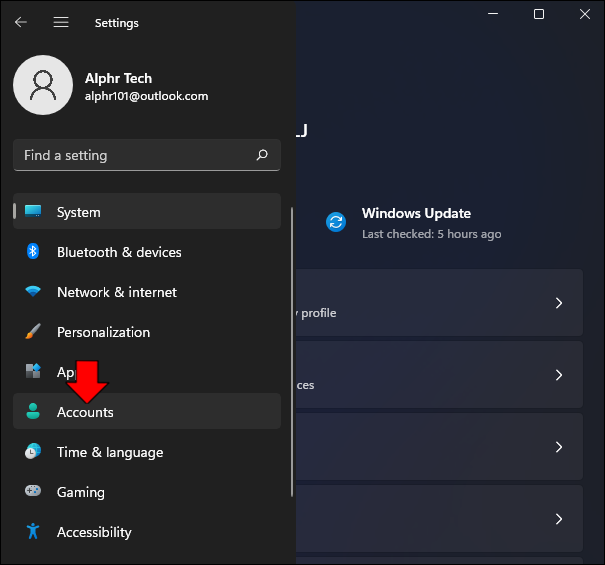Open the user profile avatar picture
The image size is (605, 565).
tap(43, 85)
